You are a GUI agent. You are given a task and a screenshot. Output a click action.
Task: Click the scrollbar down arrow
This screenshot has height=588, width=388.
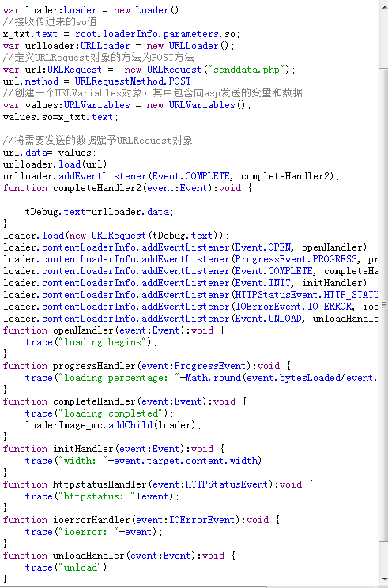pyautogui.click(x=384, y=579)
